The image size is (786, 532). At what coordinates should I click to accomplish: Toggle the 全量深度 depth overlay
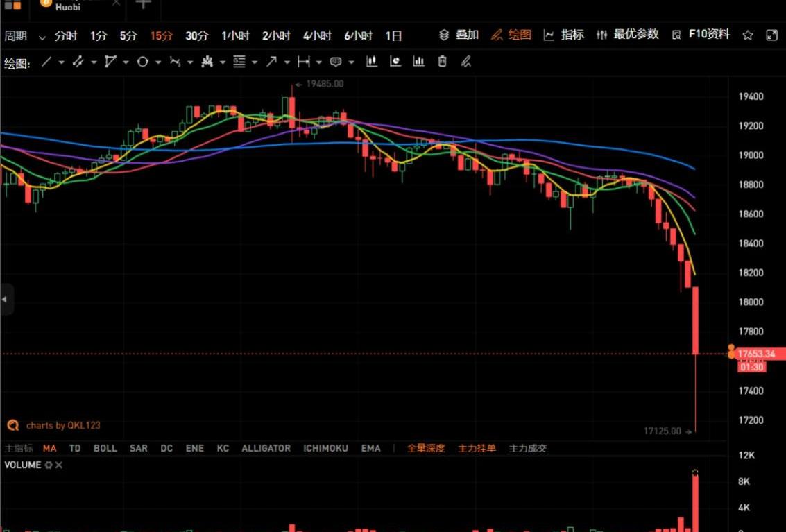pos(426,449)
